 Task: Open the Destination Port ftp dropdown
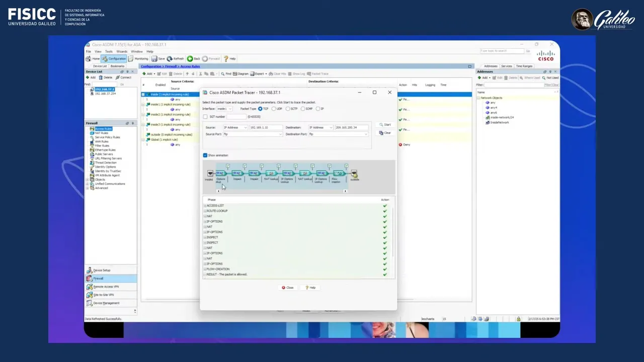[x=338, y=134]
